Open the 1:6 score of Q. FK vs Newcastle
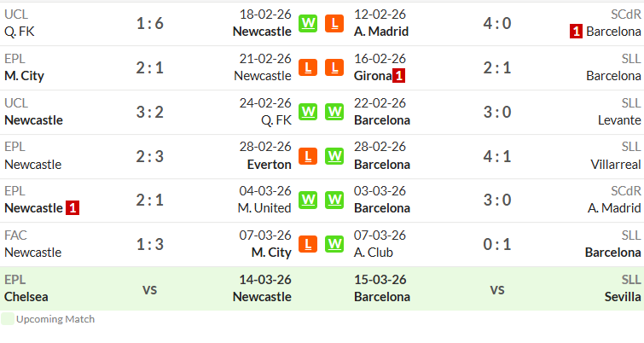 [150, 23]
